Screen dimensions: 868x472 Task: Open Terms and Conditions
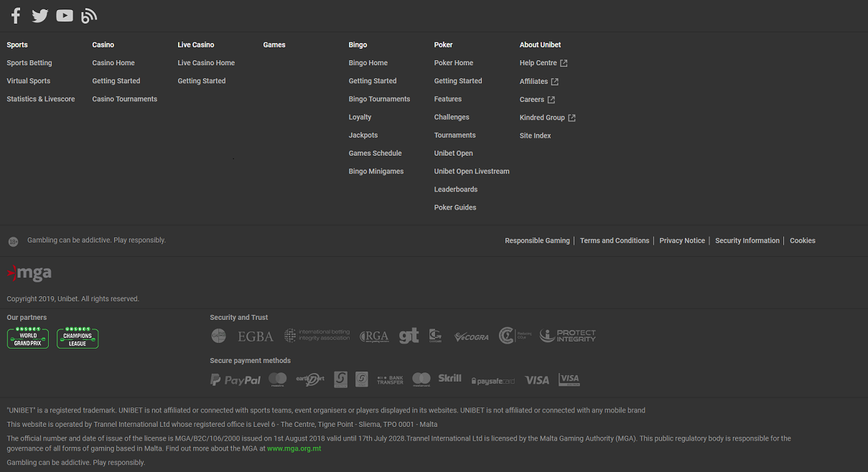pos(615,241)
